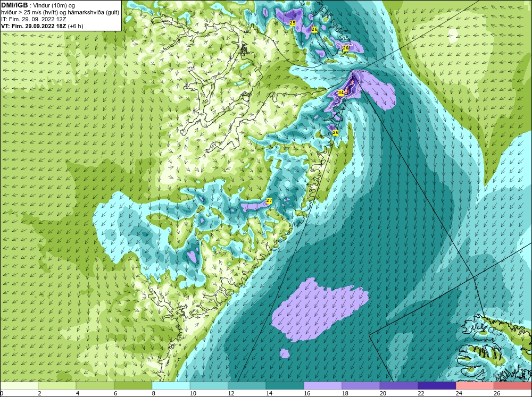Click the '(+6 h)' forecast offset text
This screenshot has height=397, width=532.
pyautogui.click(x=76, y=26)
